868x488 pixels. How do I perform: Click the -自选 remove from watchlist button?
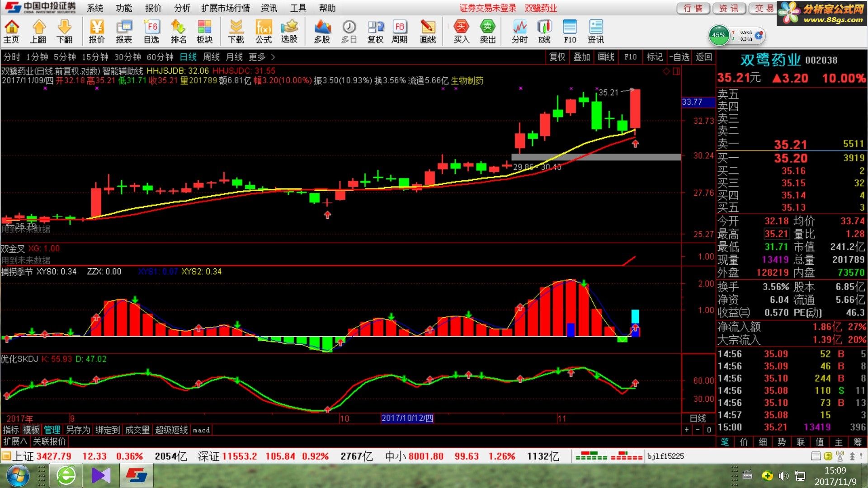[679, 57]
